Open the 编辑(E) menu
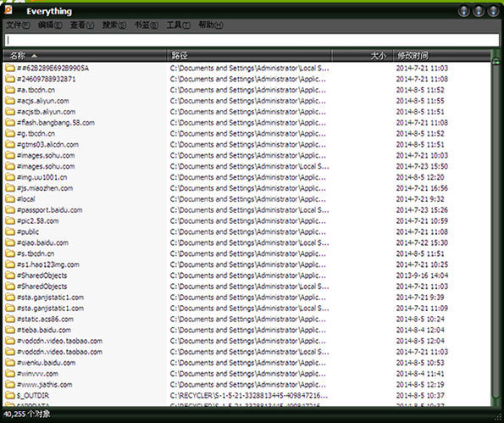This screenshot has height=423, width=504. 50,25
